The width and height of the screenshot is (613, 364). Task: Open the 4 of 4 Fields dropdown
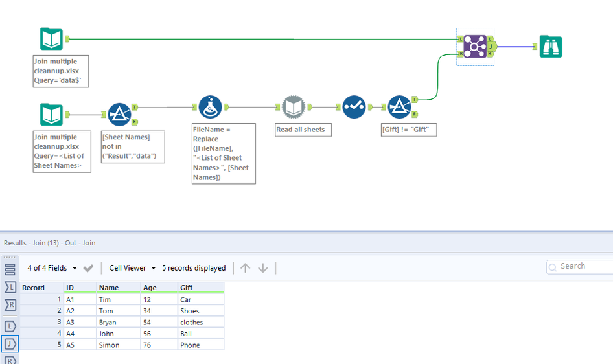coord(52,268)
